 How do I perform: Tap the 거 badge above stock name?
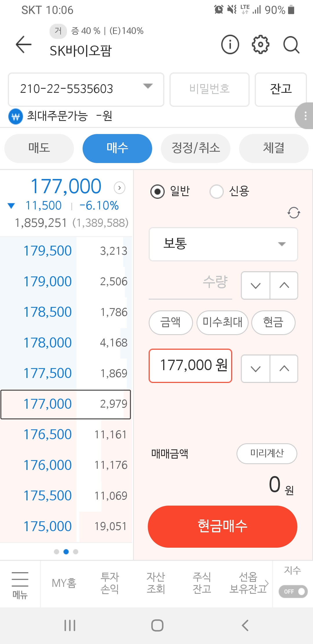pyautogui.click(x=58, y=31)
